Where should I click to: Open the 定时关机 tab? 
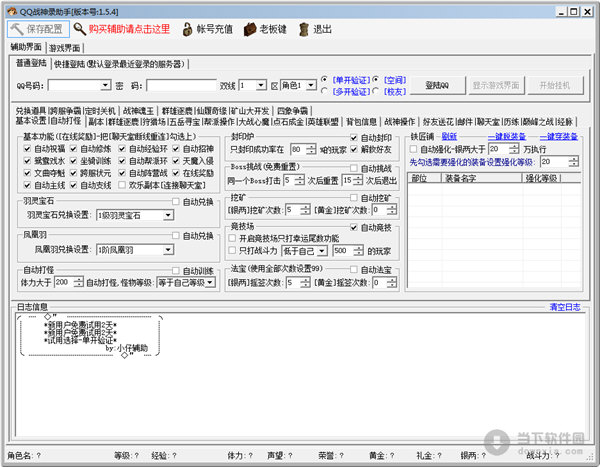pyautogui.click(x=100, y=111)
